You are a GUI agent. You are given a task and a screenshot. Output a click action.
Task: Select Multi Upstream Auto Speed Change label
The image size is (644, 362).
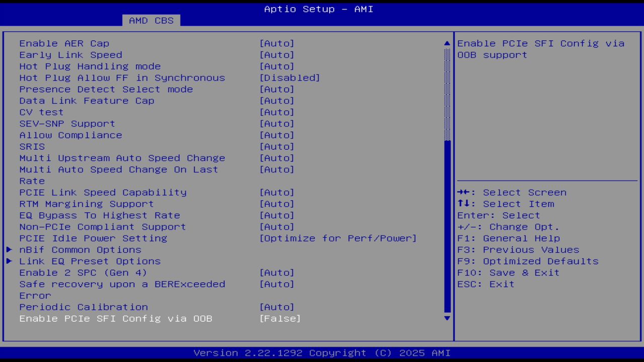click(x=122, y=158)
